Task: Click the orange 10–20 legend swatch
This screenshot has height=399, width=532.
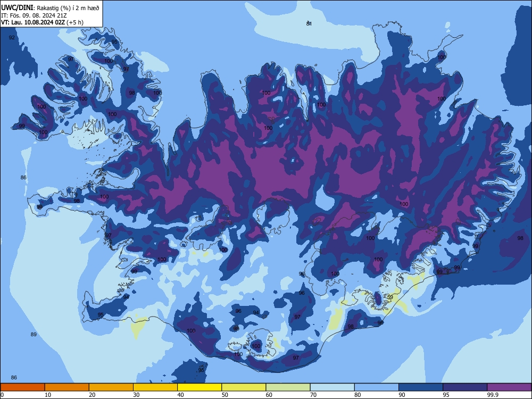Action: click(x=67, y=387)
